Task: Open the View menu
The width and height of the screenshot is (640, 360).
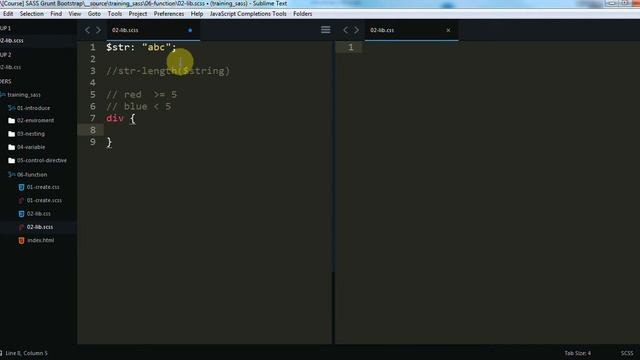Action: point(75,13)
